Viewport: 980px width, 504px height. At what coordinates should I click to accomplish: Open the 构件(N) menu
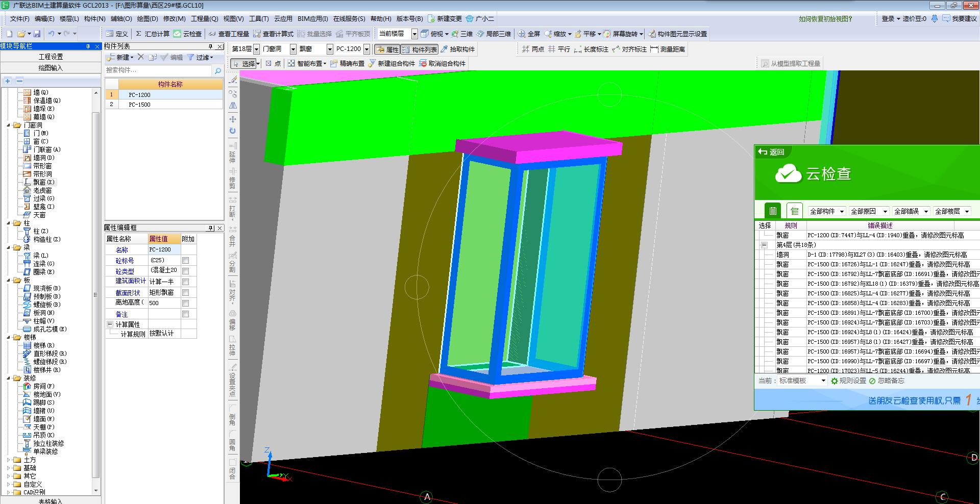pyautogui.click(x=94, y=18)
